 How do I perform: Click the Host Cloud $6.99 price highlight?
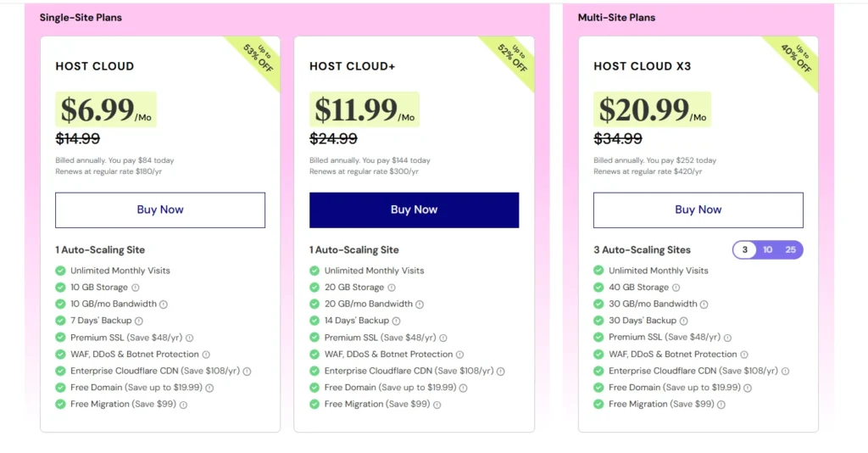106,109
